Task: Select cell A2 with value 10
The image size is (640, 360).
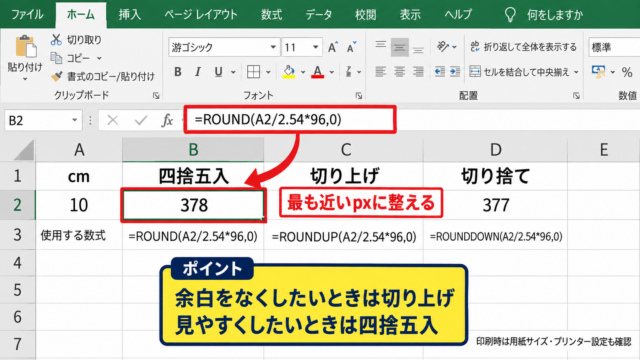Action: (79, 205)
